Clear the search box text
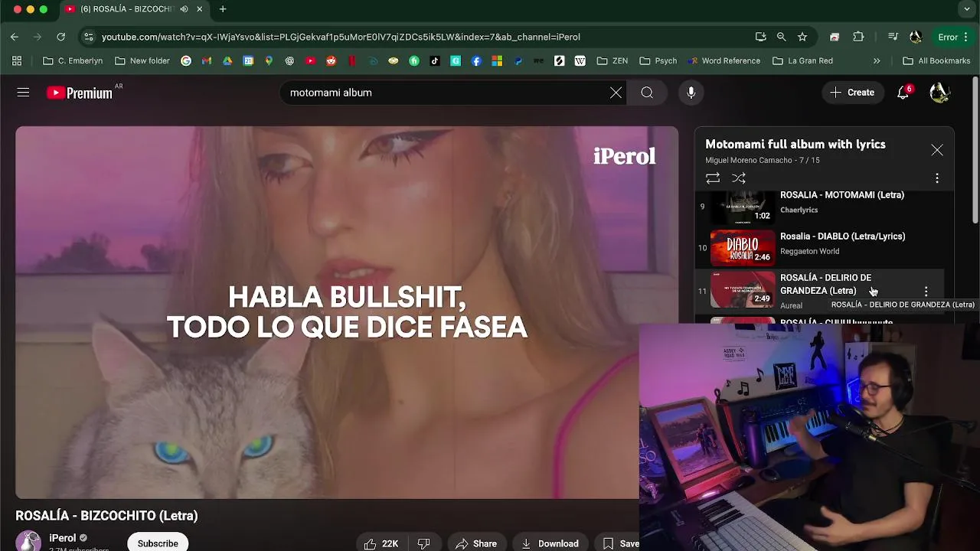Image resolution: width=980 pixels, height=551 pixels. click(616, 93)
